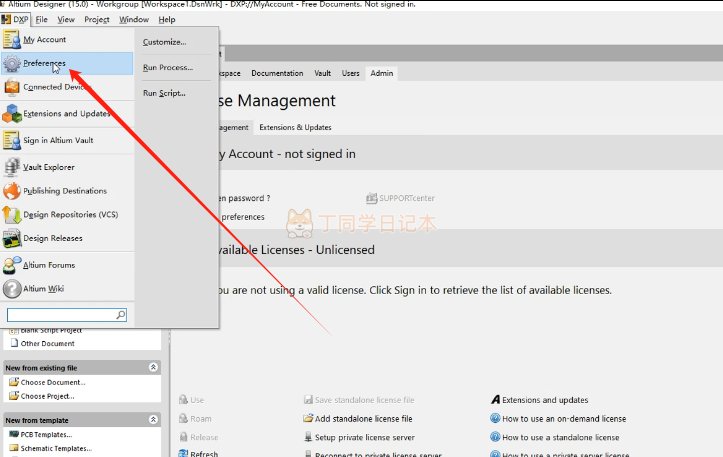Open the Help menu

tap(167, 19)
